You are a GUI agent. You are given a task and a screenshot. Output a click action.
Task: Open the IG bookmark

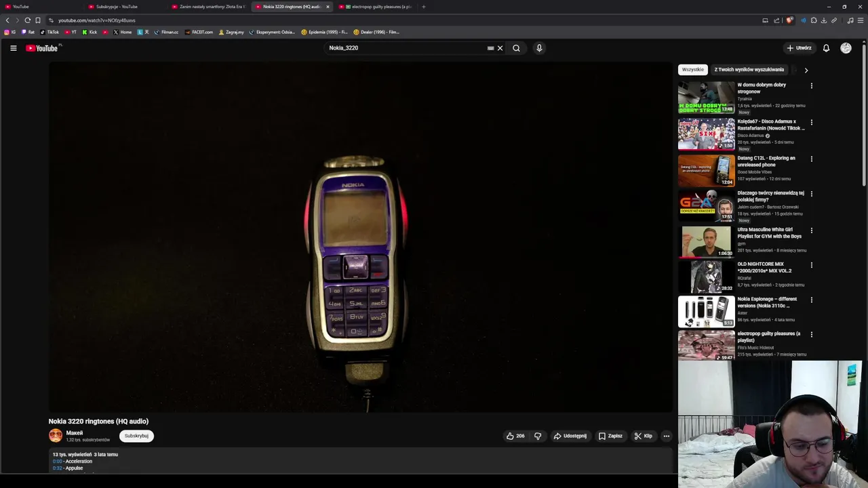[x=10, y=32]
